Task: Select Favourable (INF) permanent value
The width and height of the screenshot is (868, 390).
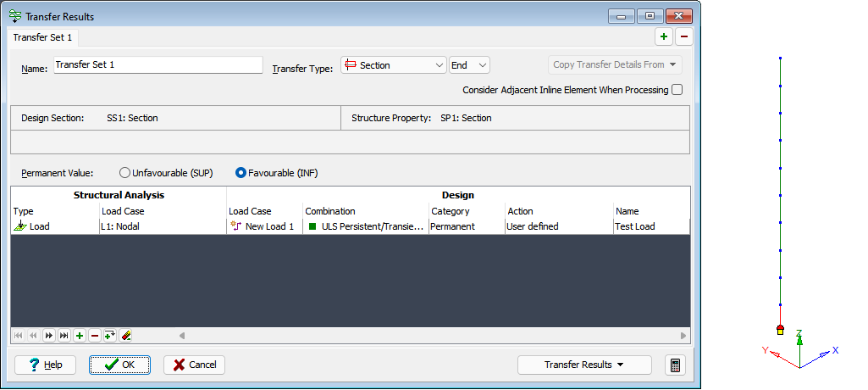Action: point(240,173)
